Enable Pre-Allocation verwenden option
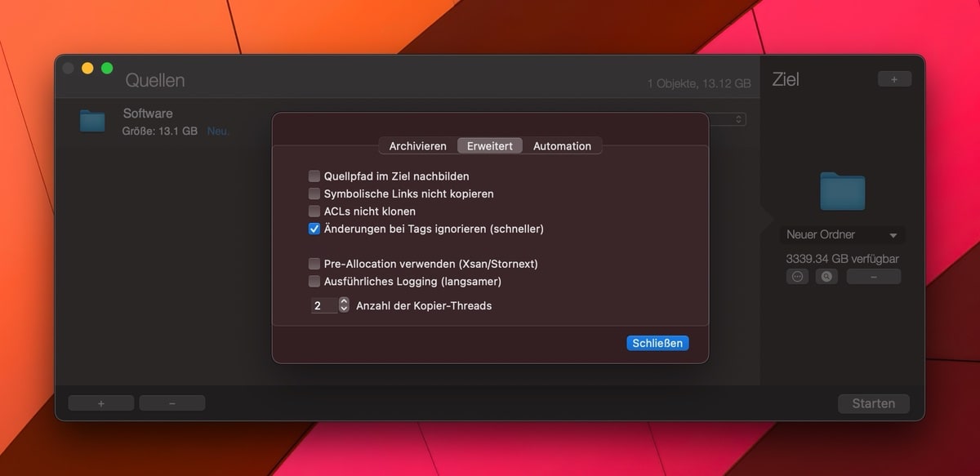Viewport: 980px width, 476px height. click(x=314, y=264)
